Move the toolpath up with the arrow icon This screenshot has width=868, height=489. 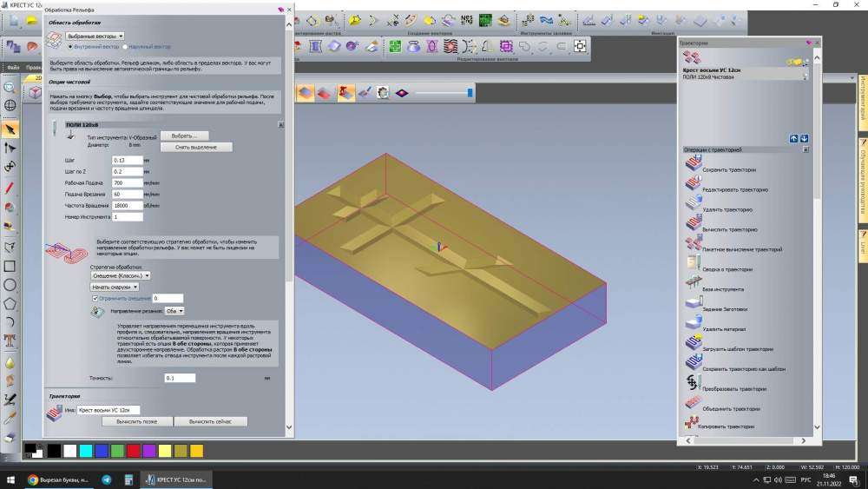coord(793,138)
